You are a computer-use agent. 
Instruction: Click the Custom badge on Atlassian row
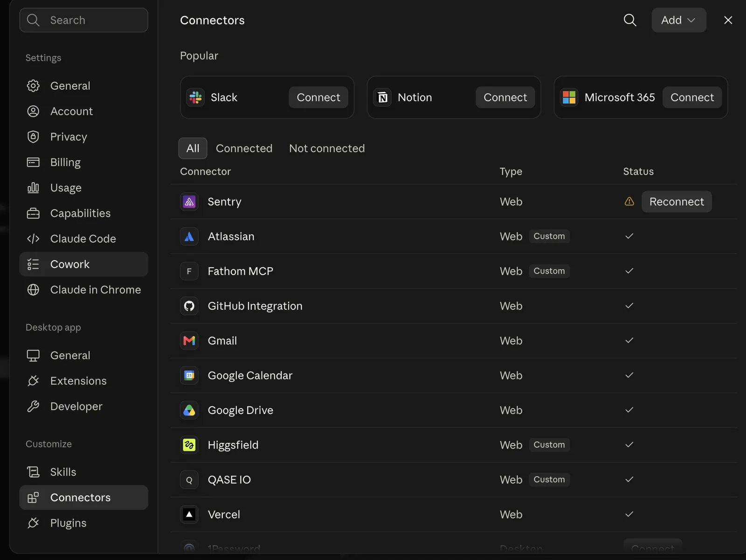pos(549,236)
